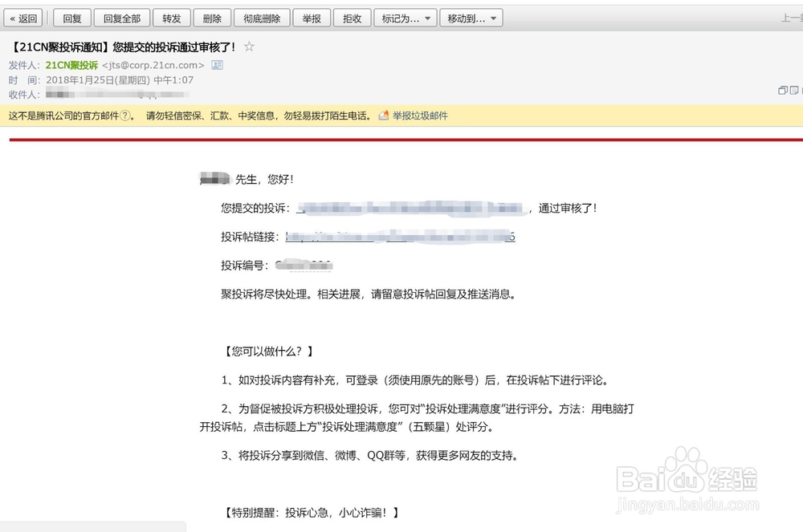Viewport: 803px width, 532px height.
Task: Open the 标记为 dropdown
Action: click(406, 18)
